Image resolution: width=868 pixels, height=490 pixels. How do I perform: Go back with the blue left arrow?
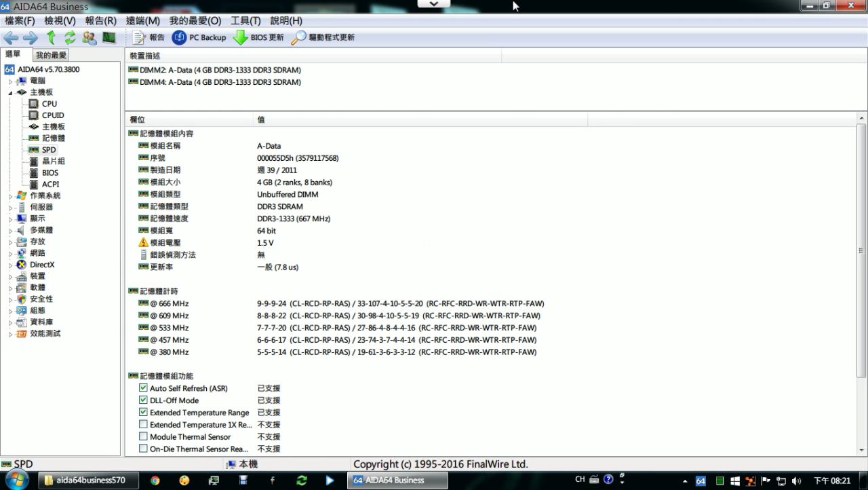11,38
